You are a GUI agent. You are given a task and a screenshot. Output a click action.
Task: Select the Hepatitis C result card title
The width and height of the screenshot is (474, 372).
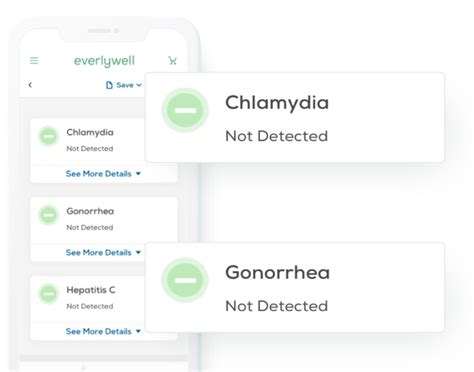pos(91,290)
